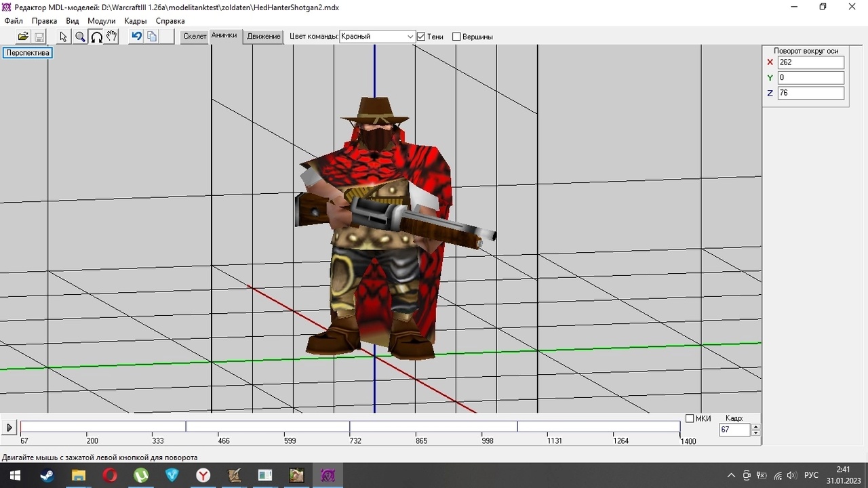The width and height of the screenshot is (868, 488).
Task: Click the Кадр frame number field
Action: tap(735, 430)
